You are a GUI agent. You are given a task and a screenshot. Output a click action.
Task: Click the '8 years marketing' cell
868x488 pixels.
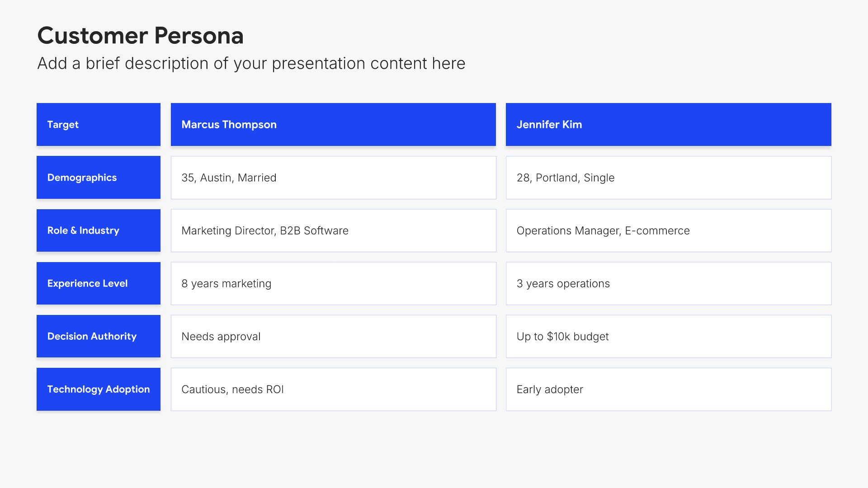(x=333, y=283)
